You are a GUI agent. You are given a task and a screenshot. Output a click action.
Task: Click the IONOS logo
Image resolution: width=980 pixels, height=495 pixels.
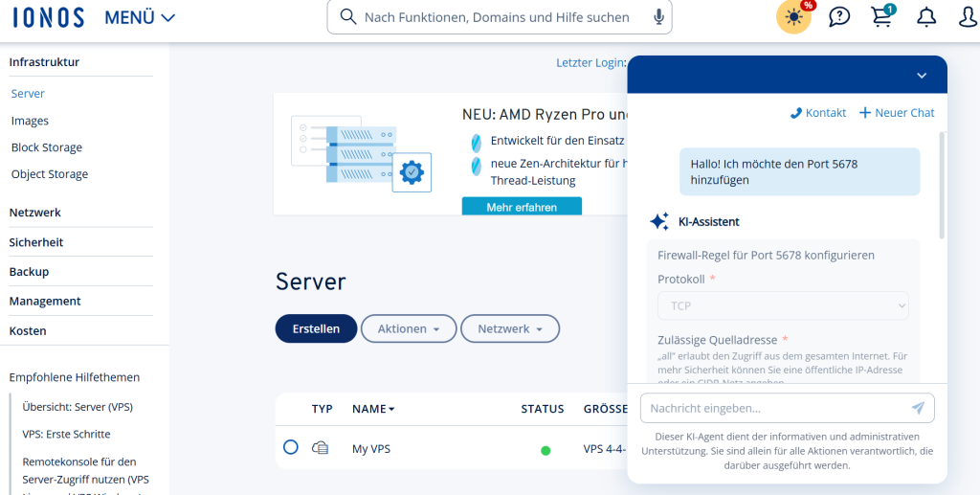48,17
